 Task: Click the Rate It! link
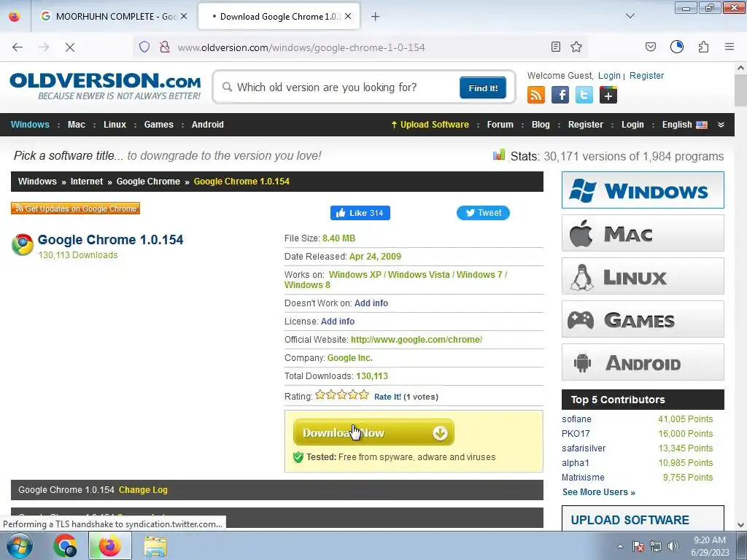[x=387, y=397]
